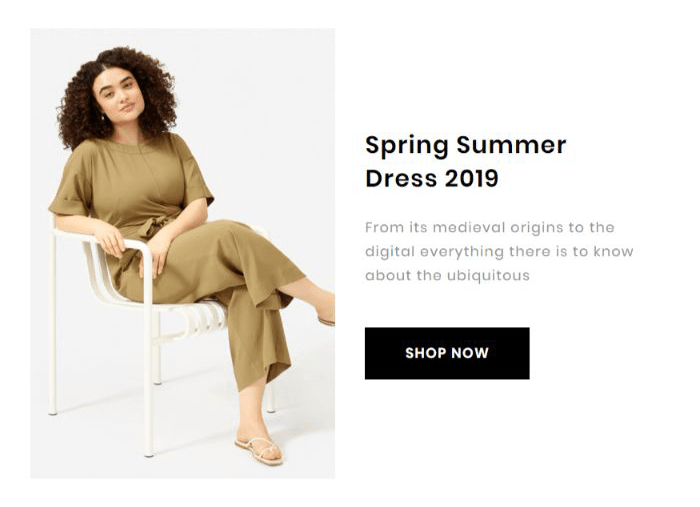Click the Spring Summer Dress 2019 heading
700x507 pixels.
pyautogui.click(x=466, y=161)
